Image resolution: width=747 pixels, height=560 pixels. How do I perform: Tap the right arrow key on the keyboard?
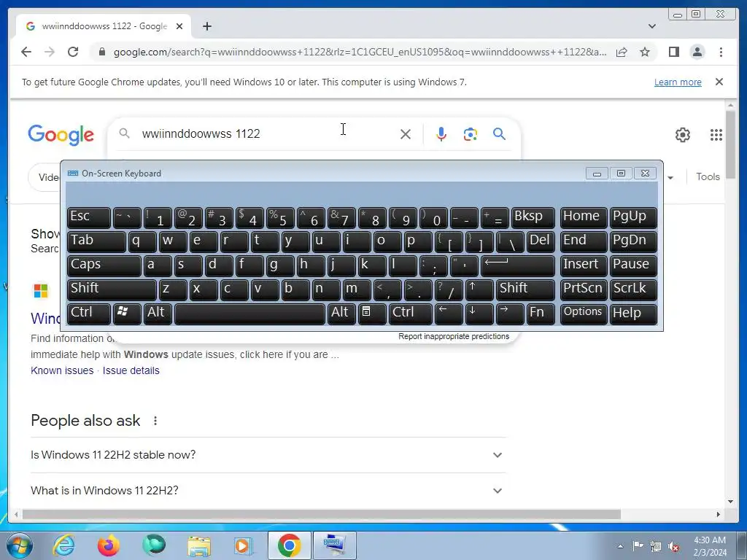pos(509,314)
